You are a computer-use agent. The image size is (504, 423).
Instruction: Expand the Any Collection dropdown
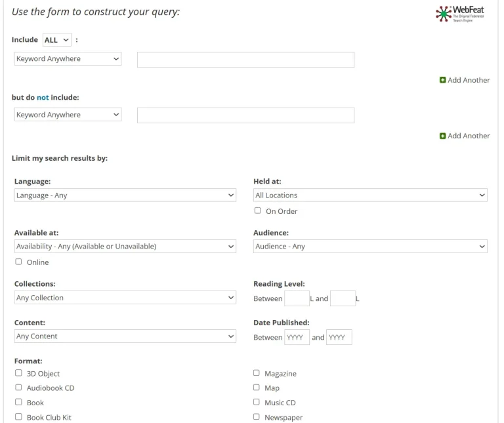125,298
